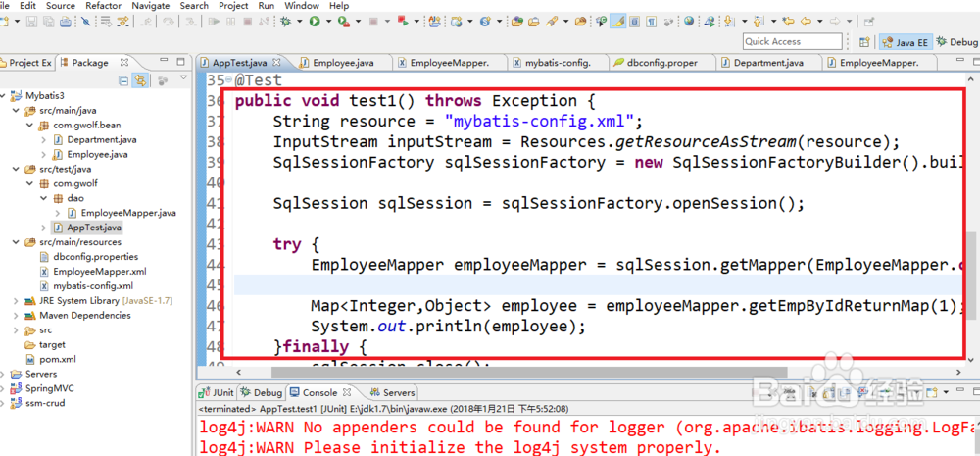Viewport: 980px width, 456px height.
Task: Toggle Link with Editor in Package Explorer
Action: 140,80
